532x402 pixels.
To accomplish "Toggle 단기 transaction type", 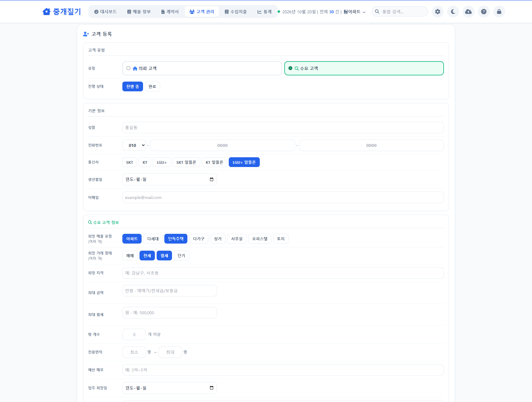I will pos(181,255).
